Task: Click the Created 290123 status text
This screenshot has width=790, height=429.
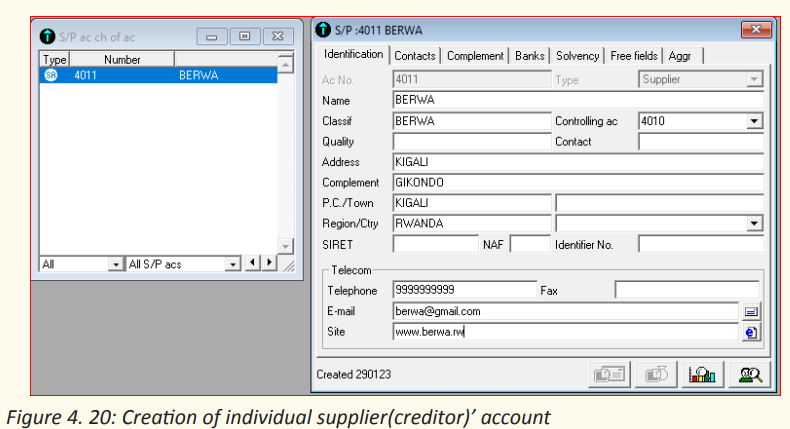Action: pos(354,375)
